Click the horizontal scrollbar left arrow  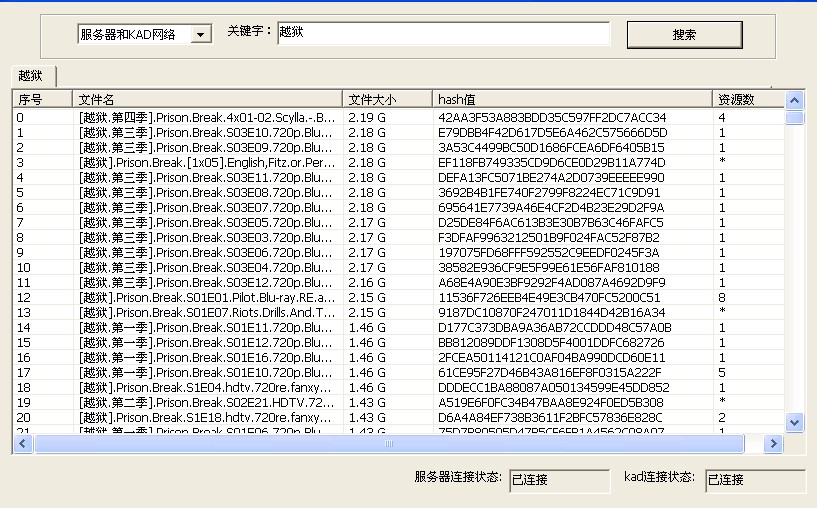[22, 443]
